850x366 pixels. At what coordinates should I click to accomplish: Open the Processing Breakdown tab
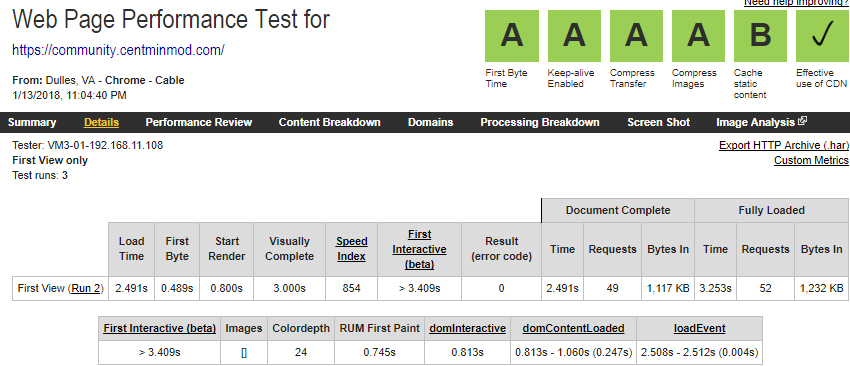pos(540,123)
